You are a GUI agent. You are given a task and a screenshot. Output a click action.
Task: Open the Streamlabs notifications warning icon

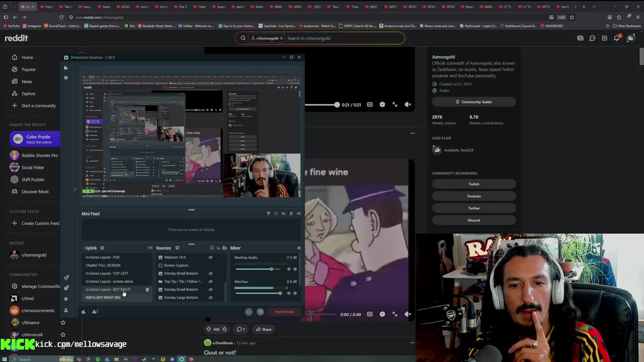[x=94, y=312]
